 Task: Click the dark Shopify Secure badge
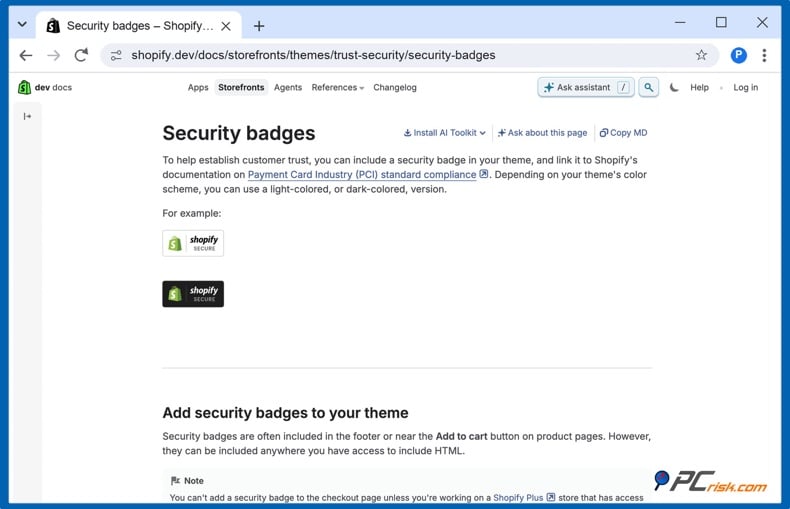pyautogui.click(x=193, y=294)
